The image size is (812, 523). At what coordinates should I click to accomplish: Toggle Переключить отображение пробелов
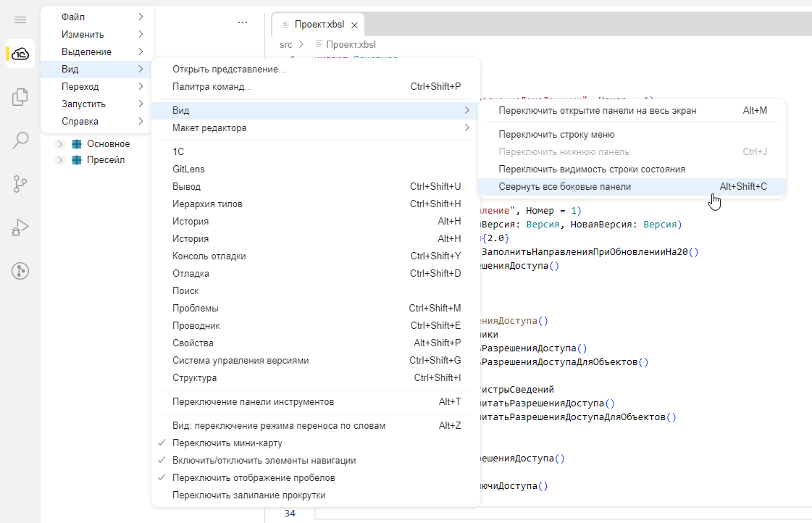pos(316,478)
